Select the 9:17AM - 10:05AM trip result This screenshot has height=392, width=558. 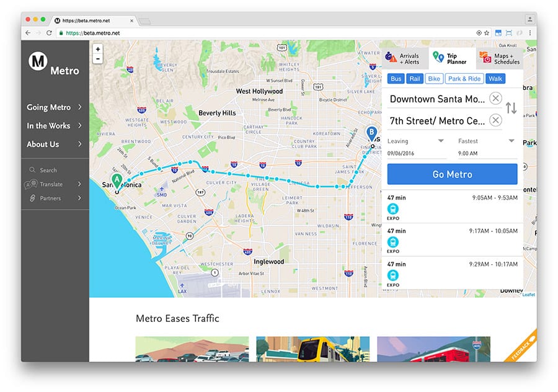453,240
